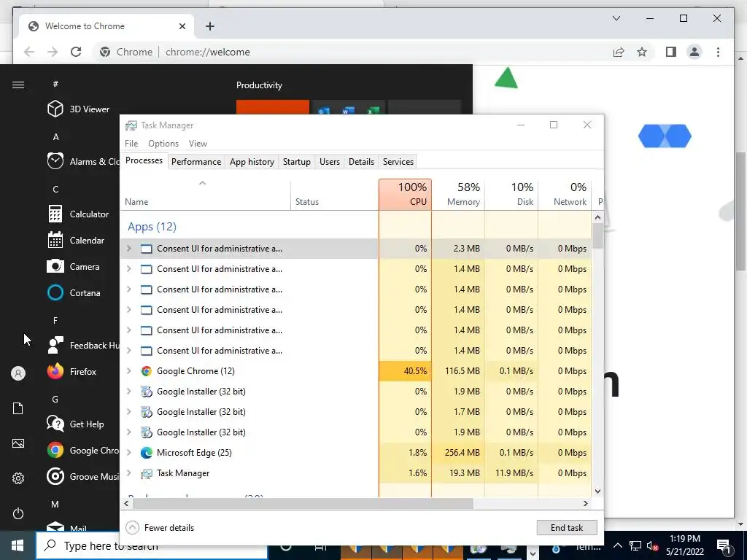Click Chrome's share page icon

[x=619, y=52]
